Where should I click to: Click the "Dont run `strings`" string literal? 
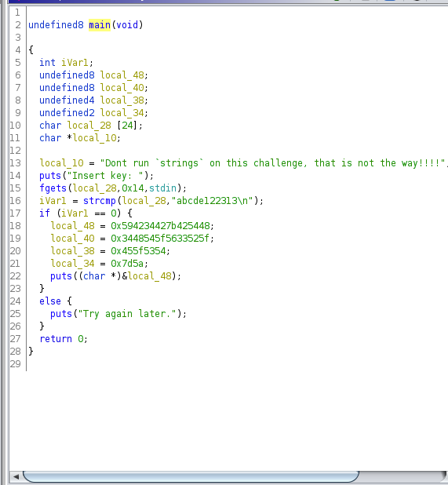272,163
